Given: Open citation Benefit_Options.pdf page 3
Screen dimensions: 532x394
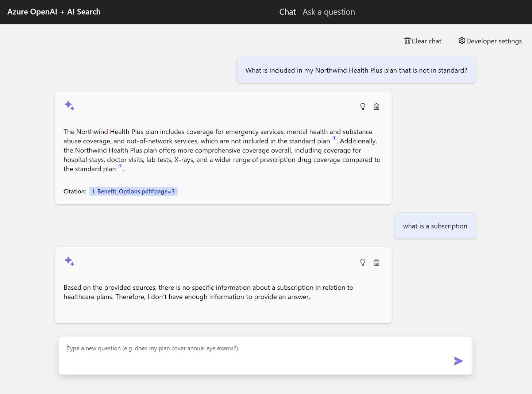Looking at the screenshot, I should [133, 191].
